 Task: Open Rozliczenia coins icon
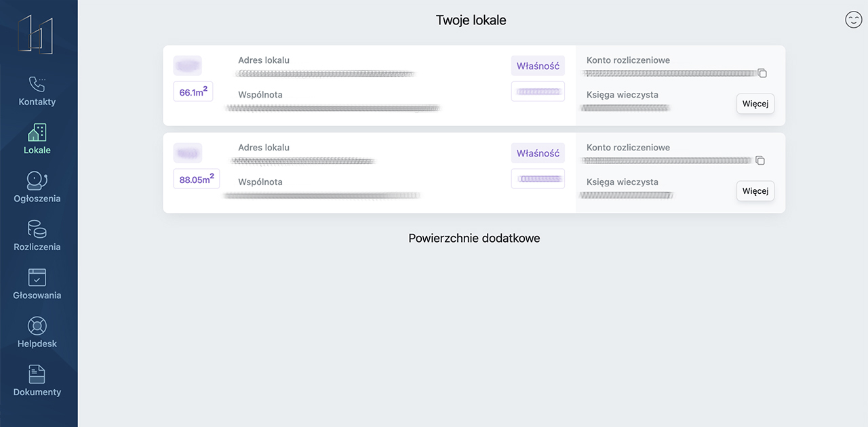(37, 229)
